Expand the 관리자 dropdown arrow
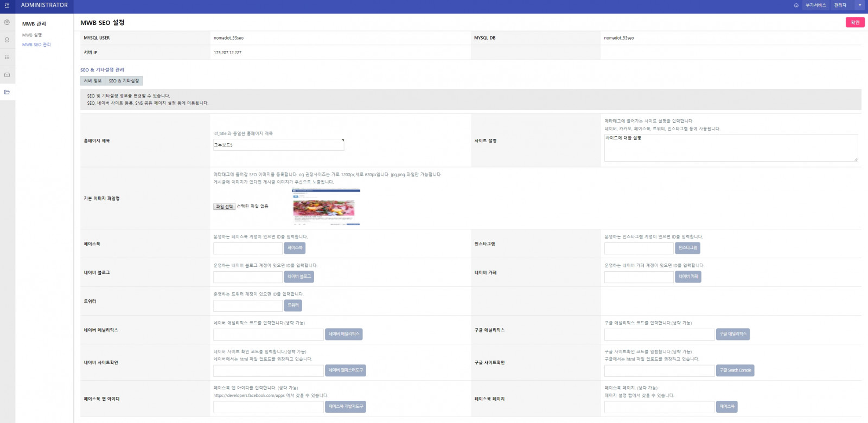The height and width of the screenshot is (423, 868). click(859, 5)
